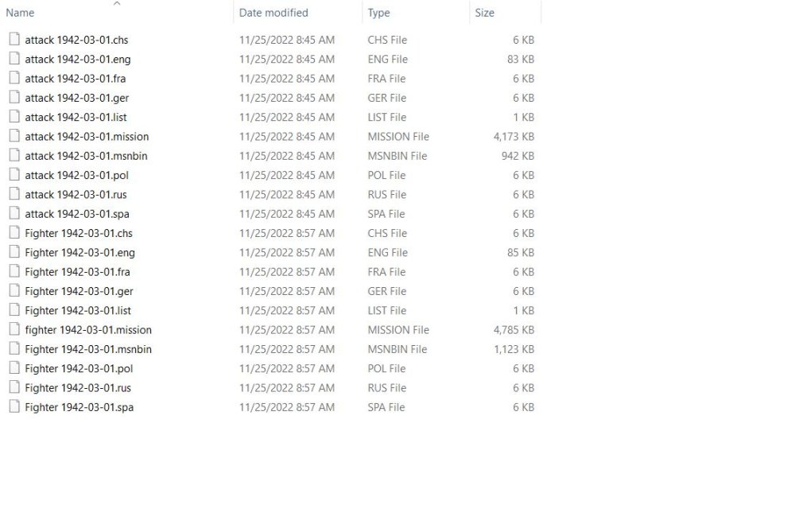Click file name Fighter 1942-03-01.list

click(x=78, y=310)
